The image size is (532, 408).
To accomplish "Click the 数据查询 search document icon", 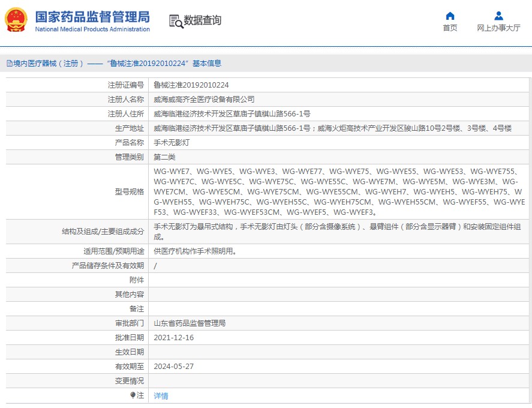I will click(x=176, y=21).
